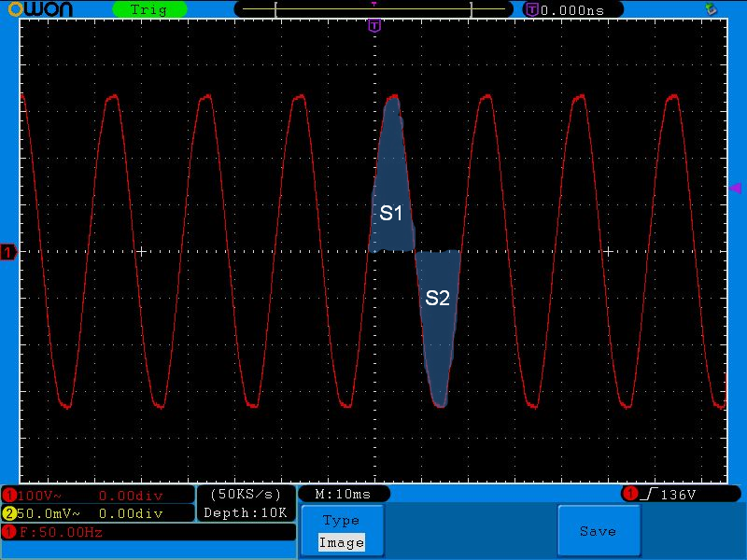This screenshot has width=747, height=560.
Task: Click the red channel 1 ground marker
Action: [8, 252]
